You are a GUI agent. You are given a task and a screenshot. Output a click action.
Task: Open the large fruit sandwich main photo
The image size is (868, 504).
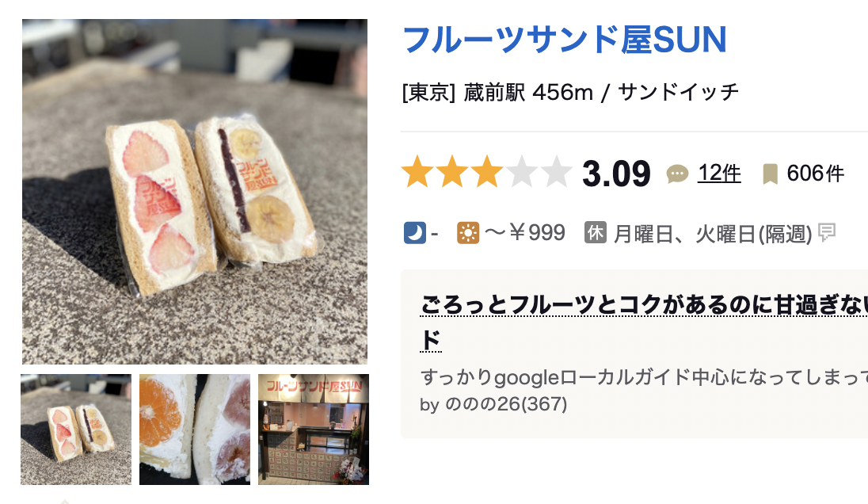[x=194, y=192]
